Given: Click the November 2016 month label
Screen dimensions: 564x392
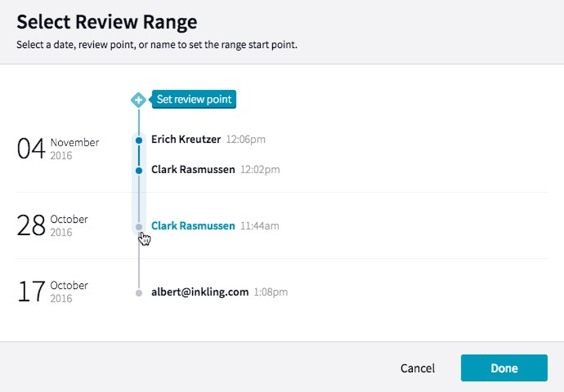Looking at the screenshot, I should click(74, 148).
